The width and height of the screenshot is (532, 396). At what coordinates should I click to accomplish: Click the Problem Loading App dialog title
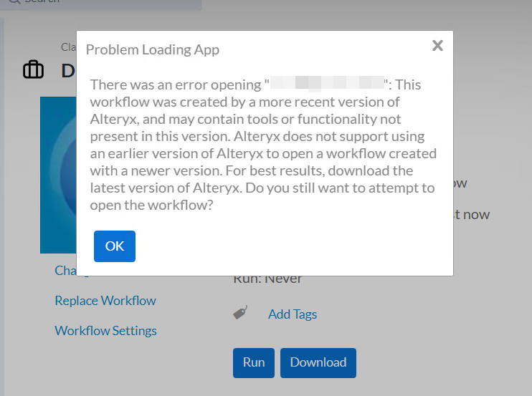[x=152, y=49]
